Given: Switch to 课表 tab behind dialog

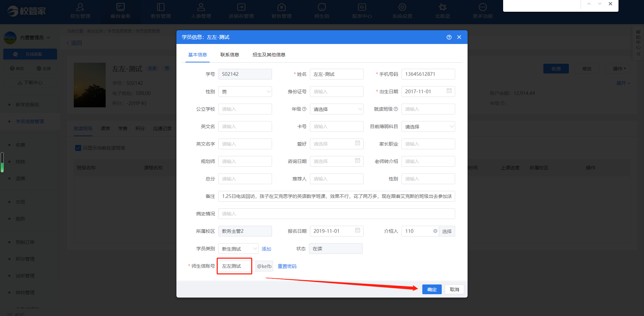Looking at the screenshot, I should (x=105, y=129).
